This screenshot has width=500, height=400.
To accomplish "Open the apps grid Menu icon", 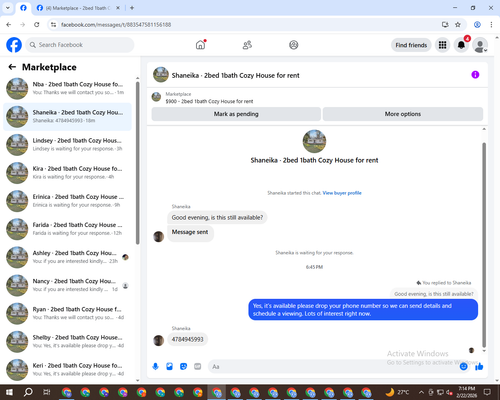I will pyautogui.click(x=442, y=45).
